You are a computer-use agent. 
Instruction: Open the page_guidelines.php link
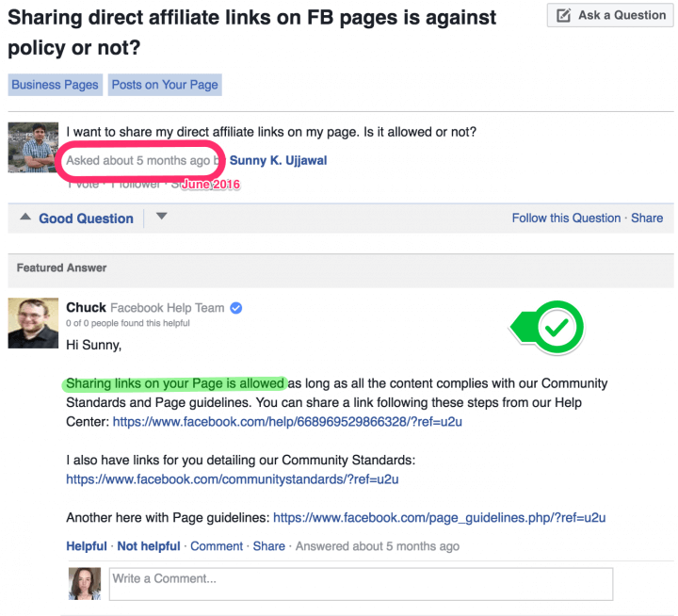click(440, 518)
